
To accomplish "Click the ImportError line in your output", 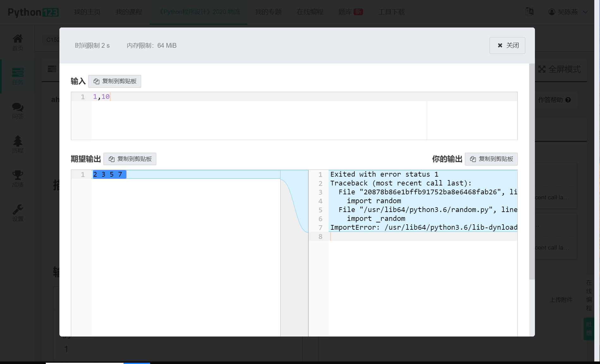I will pos(424,227).
